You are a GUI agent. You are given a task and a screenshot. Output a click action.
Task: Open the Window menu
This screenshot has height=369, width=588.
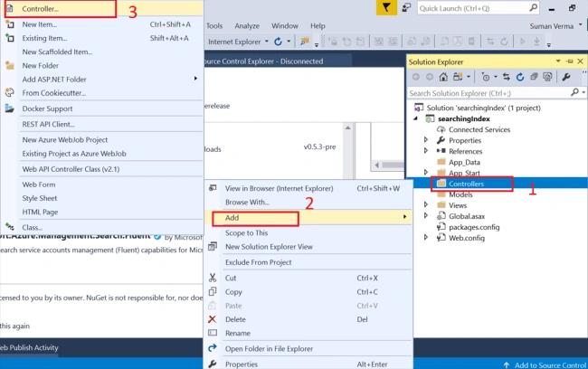point(285,26)
